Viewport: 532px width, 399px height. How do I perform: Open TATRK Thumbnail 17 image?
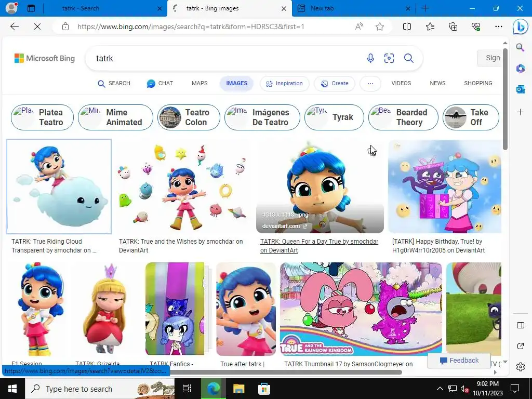point(361,309)
